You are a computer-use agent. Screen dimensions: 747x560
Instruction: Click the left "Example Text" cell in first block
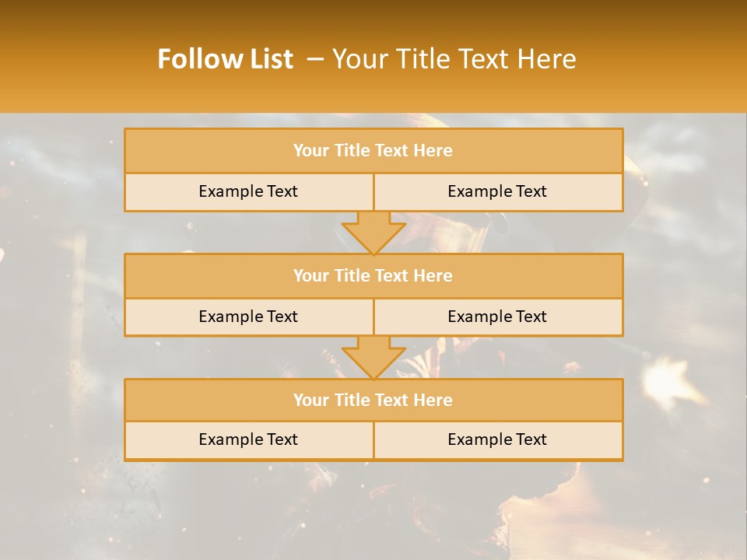coord(249,192)
